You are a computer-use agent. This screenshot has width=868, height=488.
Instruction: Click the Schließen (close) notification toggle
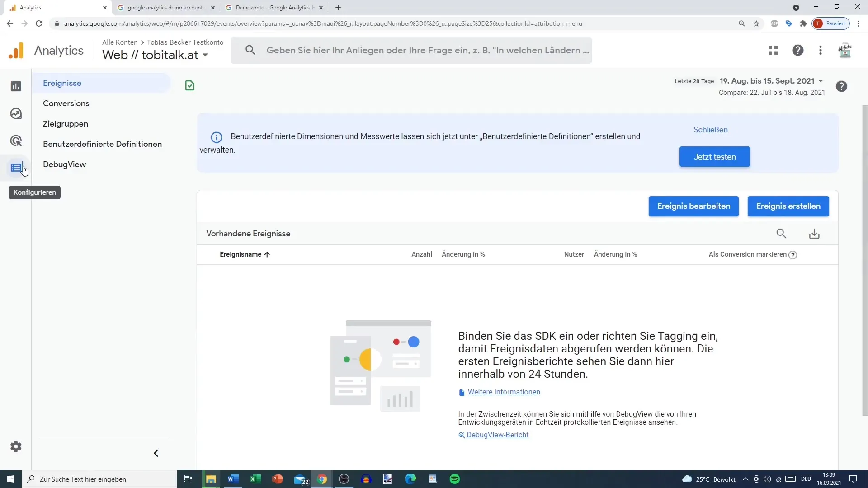click(711, 130)
